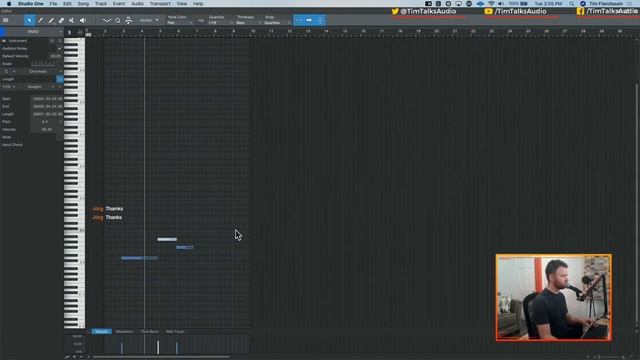Click the horizontal scrollbar at editor bottom
The width and height of the screenshot is (640, 360).
click(161, 357)
